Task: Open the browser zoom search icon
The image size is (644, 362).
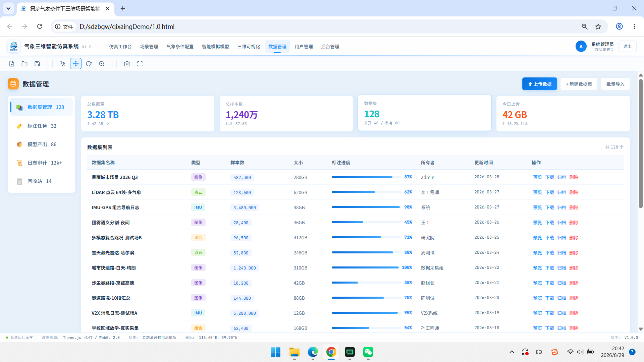Action: pos(585,26)
